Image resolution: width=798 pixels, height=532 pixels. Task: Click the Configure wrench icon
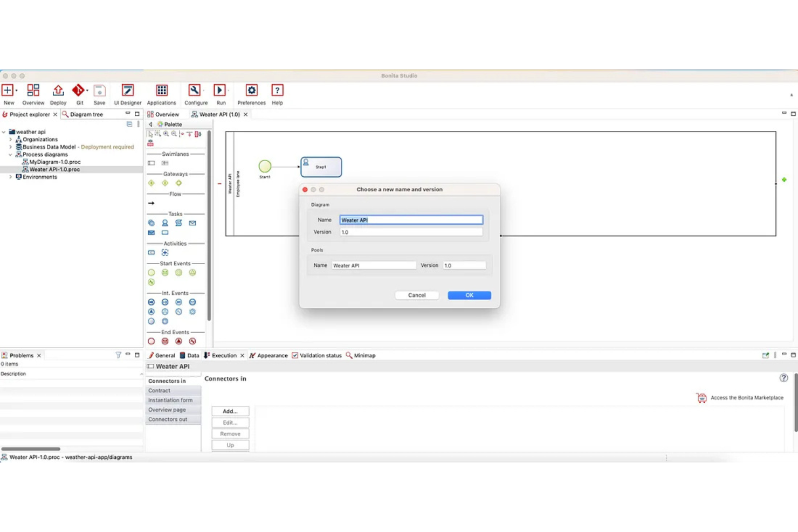pos(194,90)
